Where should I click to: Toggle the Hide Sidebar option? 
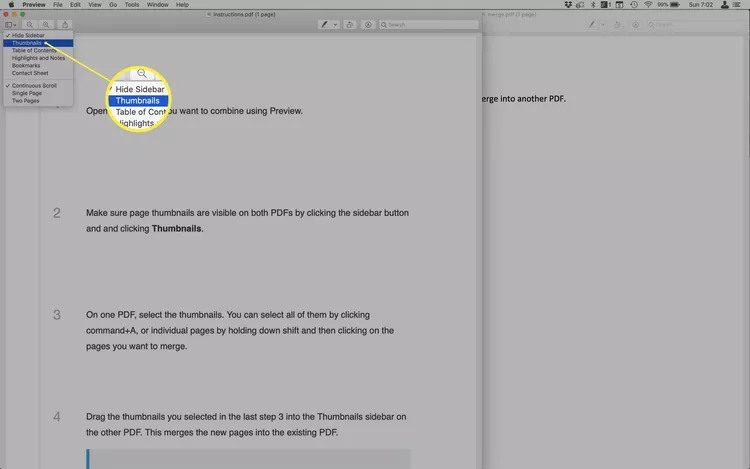[x=28, y=35]
